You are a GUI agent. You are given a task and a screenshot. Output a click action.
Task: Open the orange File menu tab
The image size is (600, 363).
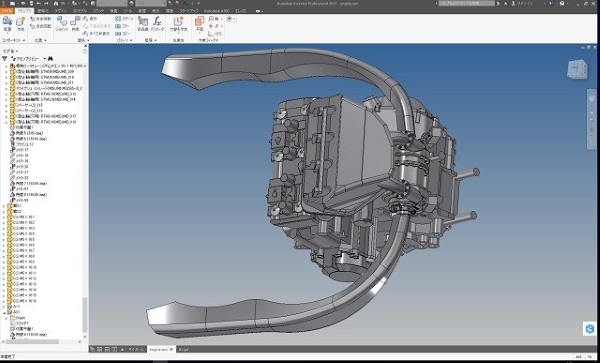[7, 11]
